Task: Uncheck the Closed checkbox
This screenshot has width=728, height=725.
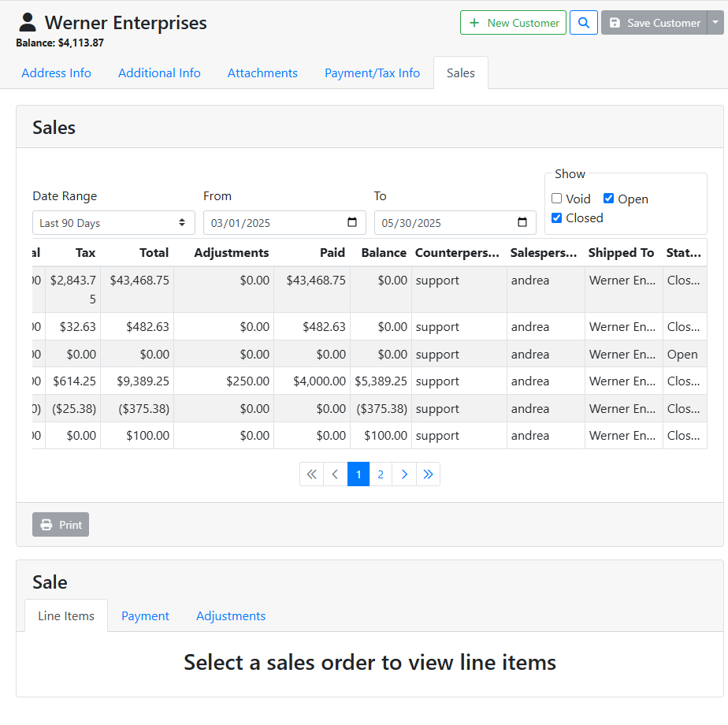Action: pyautogui.click(x=557, y=218)
